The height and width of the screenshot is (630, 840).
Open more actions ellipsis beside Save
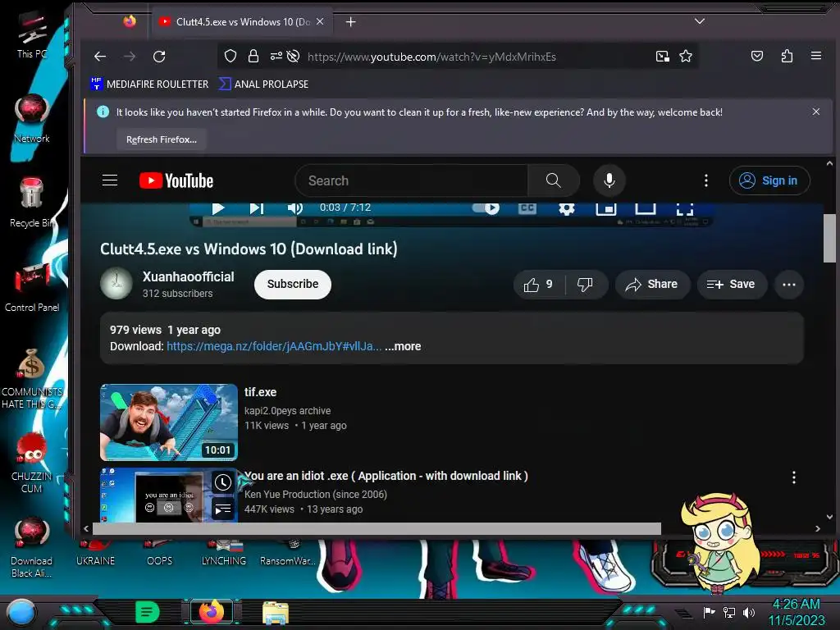pyautogui.click(x=788, y=285)
